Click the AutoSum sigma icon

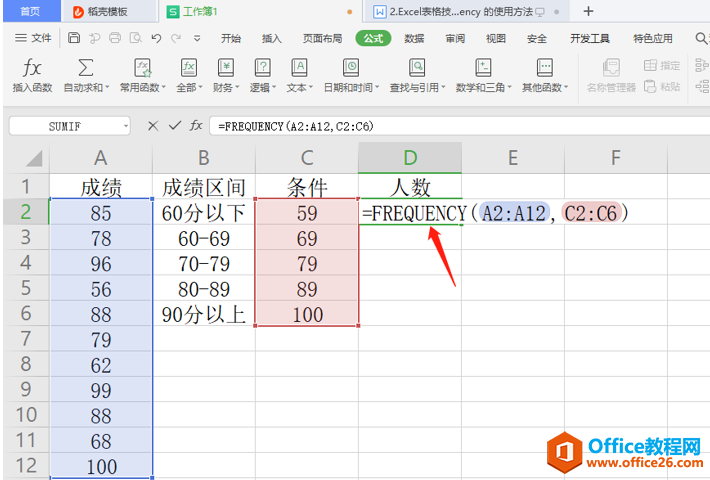(86, 68)
